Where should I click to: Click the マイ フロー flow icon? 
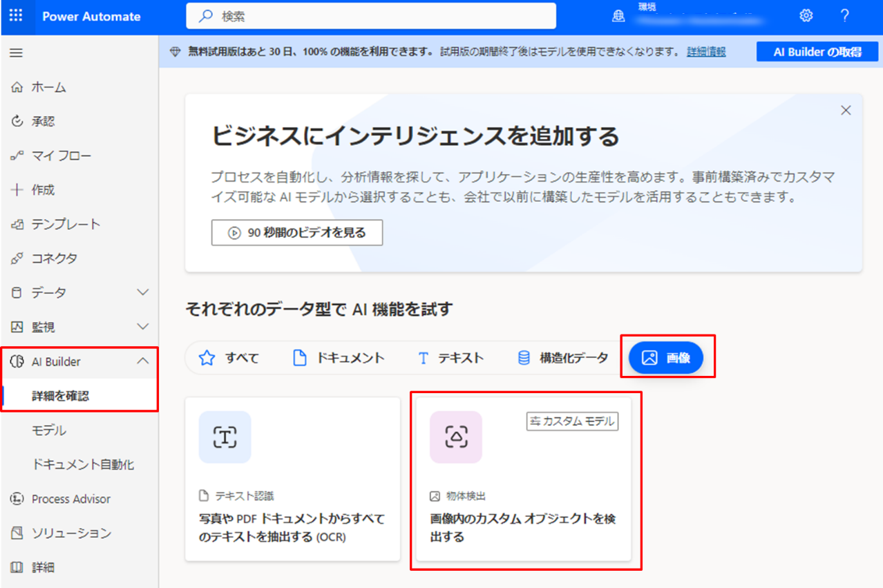pyautogui.click(x=17, y=155)
